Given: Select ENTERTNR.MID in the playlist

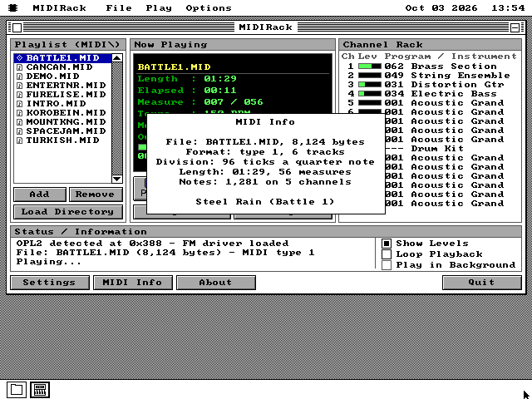Looking at the screenshot, I should (x=63, y=86).
